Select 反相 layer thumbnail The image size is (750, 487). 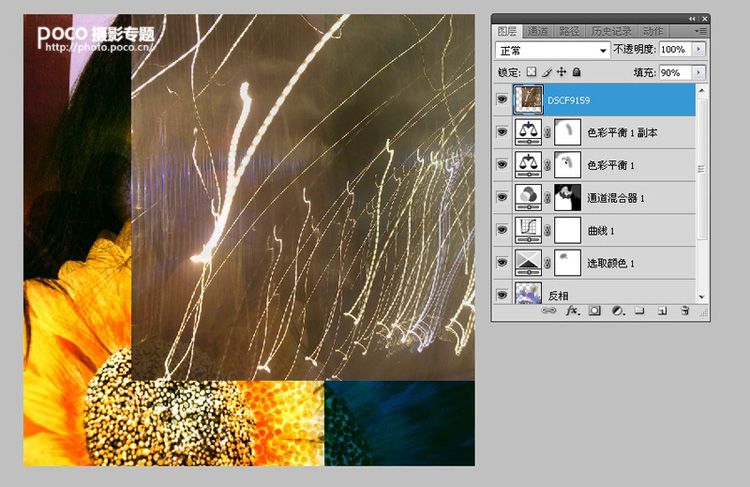tap(529, 293)
